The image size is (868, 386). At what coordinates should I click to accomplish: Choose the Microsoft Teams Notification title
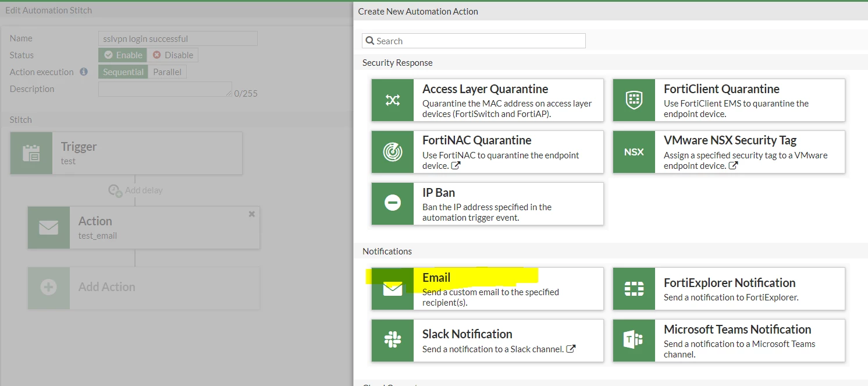[737, 329]
